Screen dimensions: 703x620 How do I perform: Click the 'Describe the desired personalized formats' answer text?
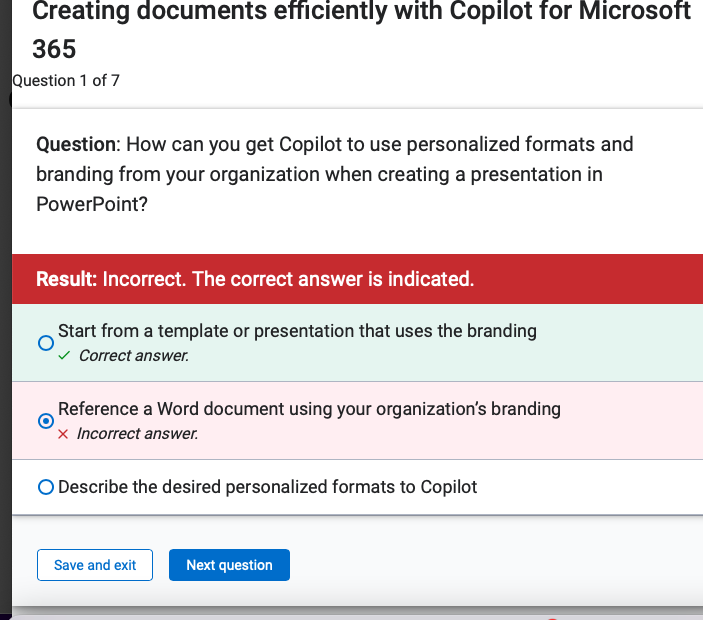(268, 487)
